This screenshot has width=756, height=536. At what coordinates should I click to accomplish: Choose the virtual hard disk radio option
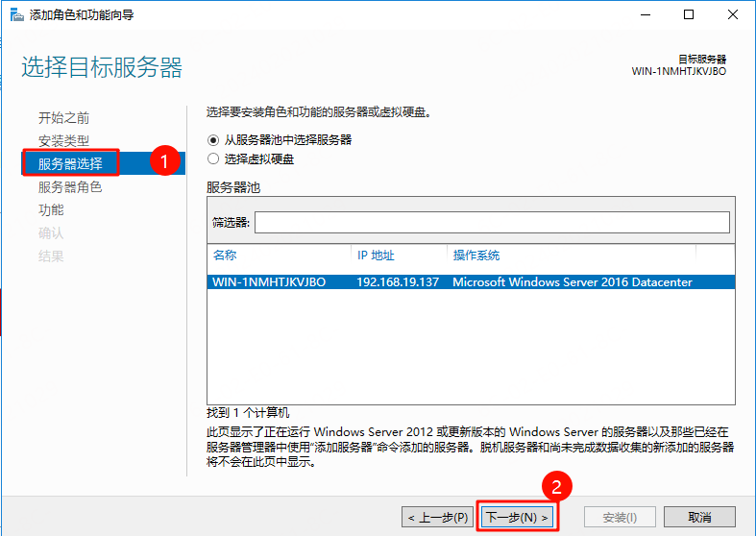click(x=213, y=158)
